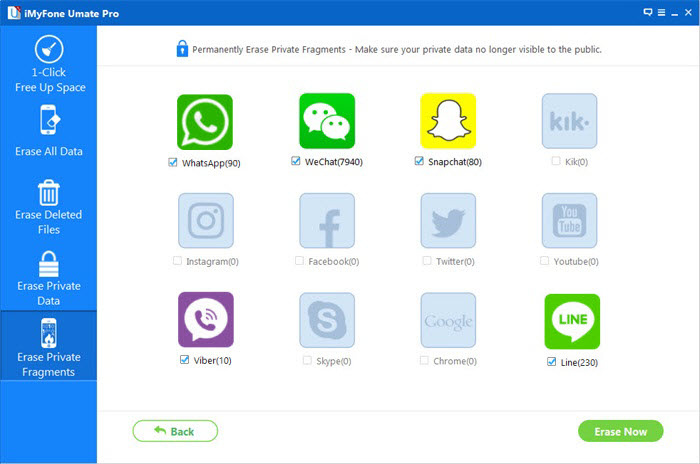This screenshot has width=700, height=464.
Task: Click the greyed-out Google Chrome icon
Action: 448,320
